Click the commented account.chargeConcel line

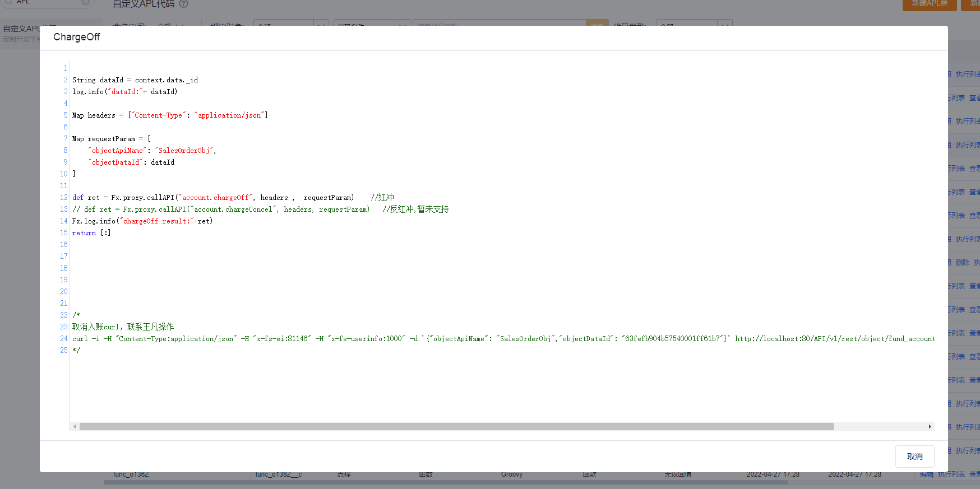260,209
